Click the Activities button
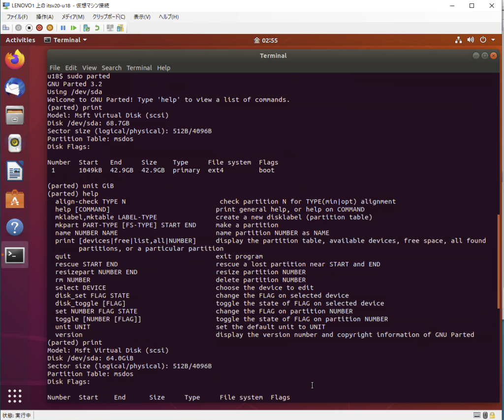This screenshot has width=504, height=420. pyautogui.click(x=20, y=40)
